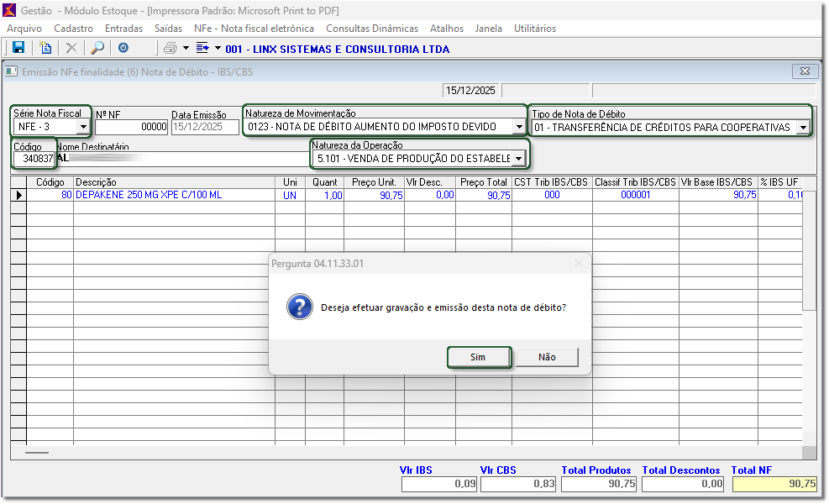Click the Descrição column header
This screenshot has width=829, height=504.
coord(174,182)
